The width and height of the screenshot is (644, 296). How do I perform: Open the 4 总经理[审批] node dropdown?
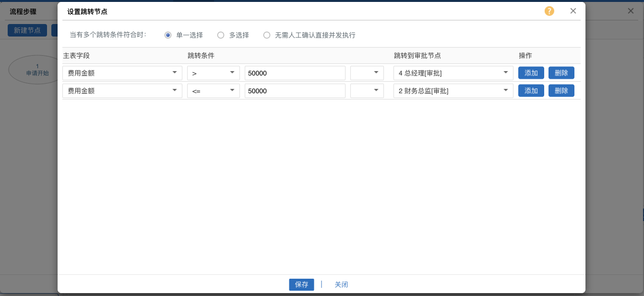point(453,73)
